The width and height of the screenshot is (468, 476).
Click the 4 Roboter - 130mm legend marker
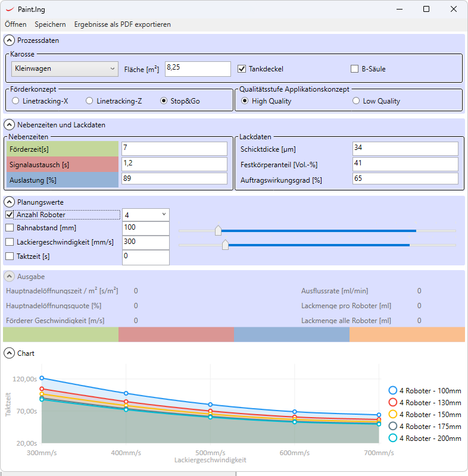point(392,403)
